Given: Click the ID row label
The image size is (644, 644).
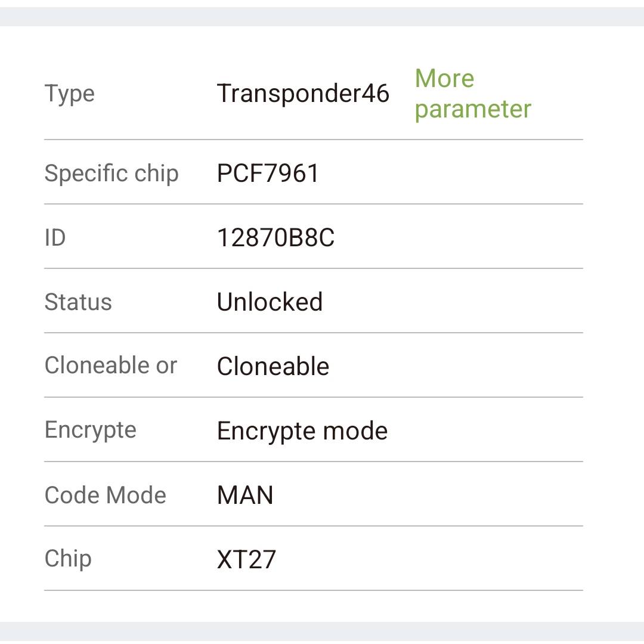Looking at the screenshot, I should click(55, 237).
